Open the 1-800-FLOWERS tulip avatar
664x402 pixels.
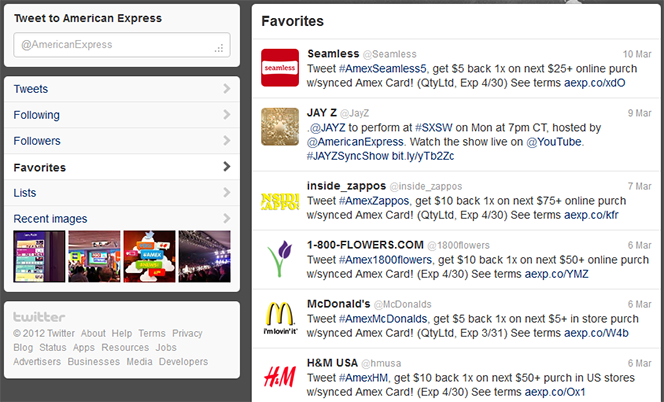[280, 259]
